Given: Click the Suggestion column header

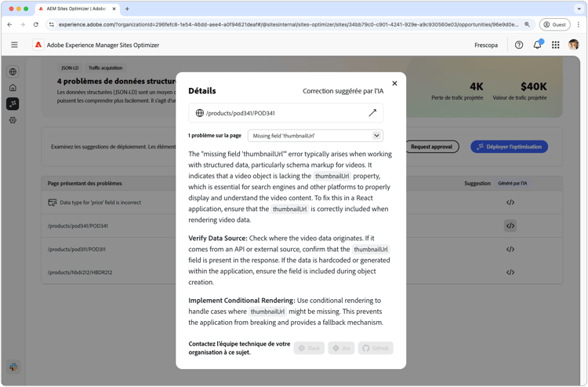Looking at the screenshot, I should tap(477, 184).
